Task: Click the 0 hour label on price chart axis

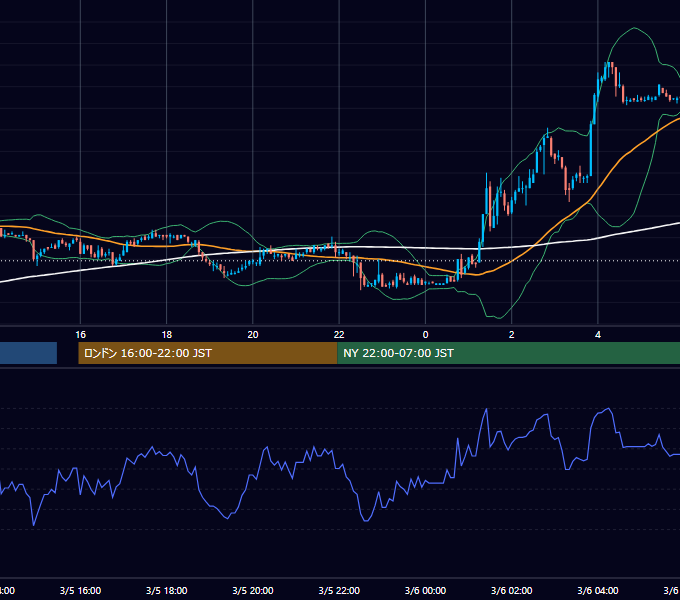Action: [x=425, y=335]
